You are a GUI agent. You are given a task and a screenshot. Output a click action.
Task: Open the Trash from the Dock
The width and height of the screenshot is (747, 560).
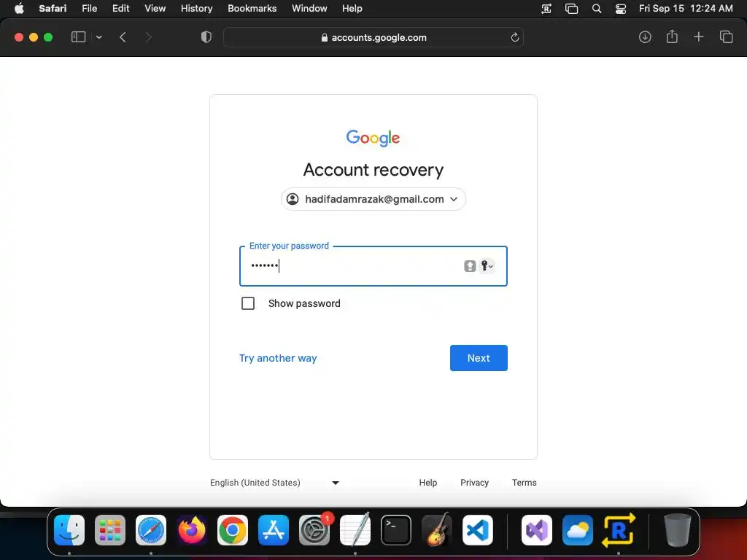click(x=677, y=530)
